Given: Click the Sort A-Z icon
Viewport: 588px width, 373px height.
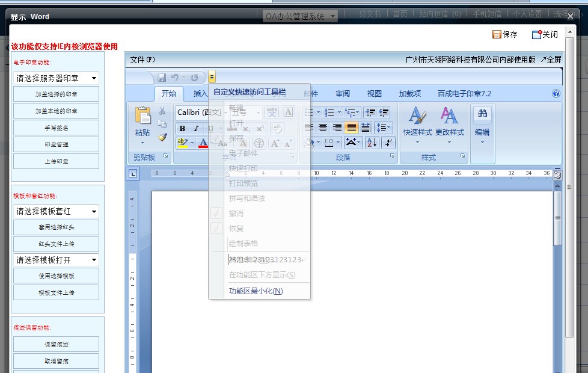Looking at the screenshot, I should tap(372, 143).
